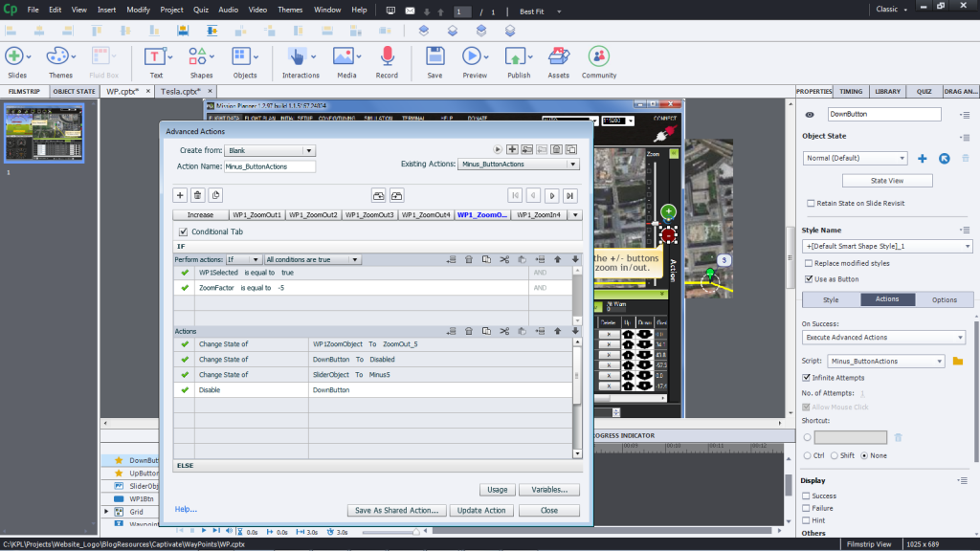Expand the Create from dropdown
Screen dimensions: 980x551
click(269, 150)
